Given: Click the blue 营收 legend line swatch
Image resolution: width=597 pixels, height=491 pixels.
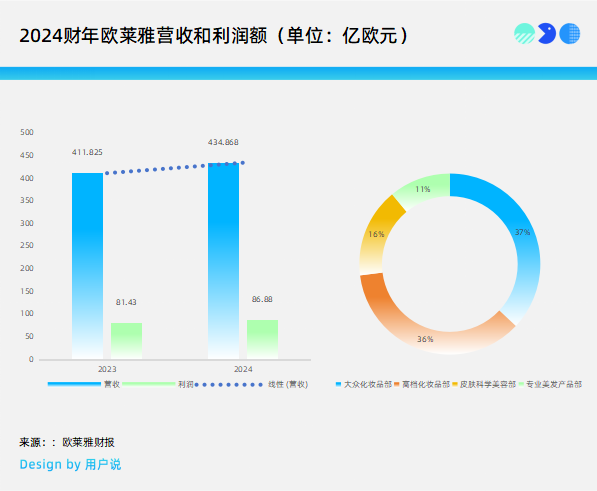Looking at the screenshot, I should tap(74, 384).
